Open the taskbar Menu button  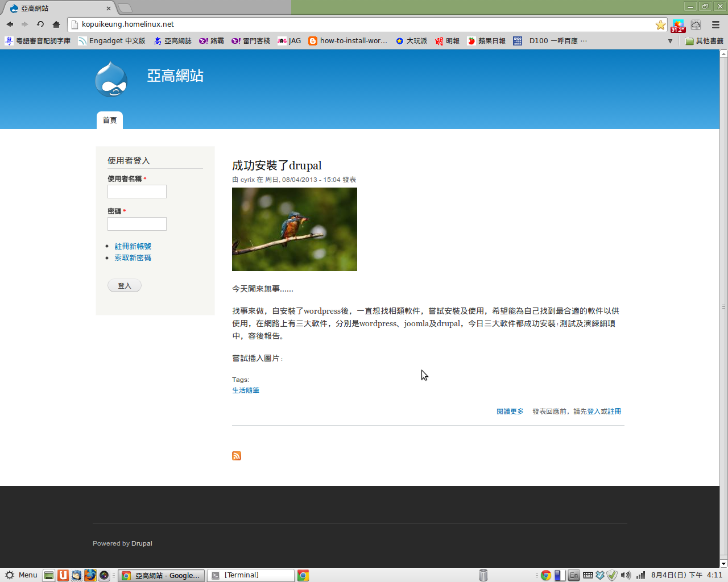tap(21, 575)
